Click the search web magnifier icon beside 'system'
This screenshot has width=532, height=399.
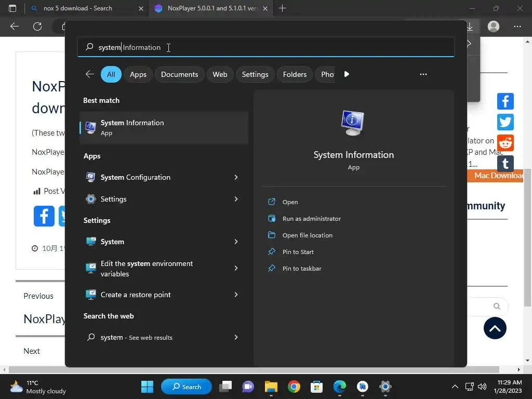pos(91,337)
